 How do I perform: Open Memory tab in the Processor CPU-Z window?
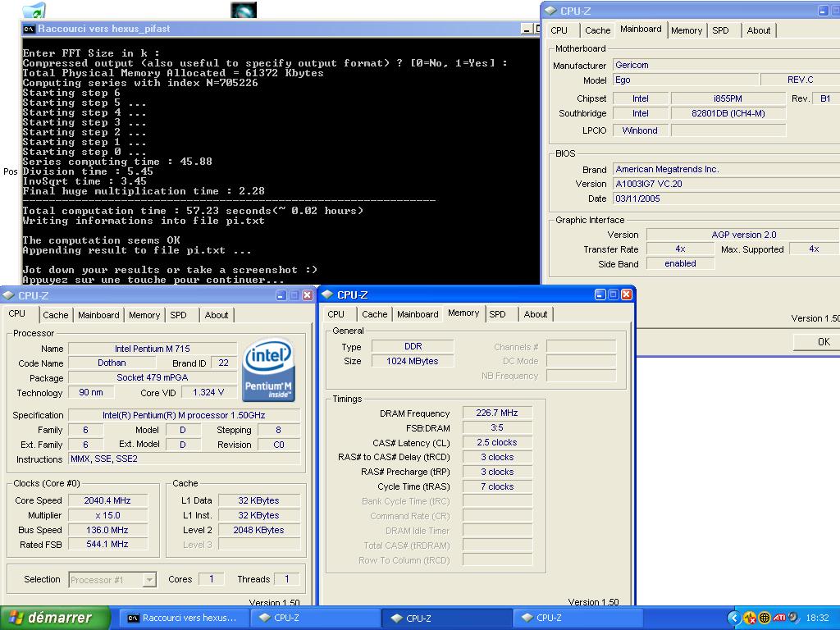click(x=144, y=315)
